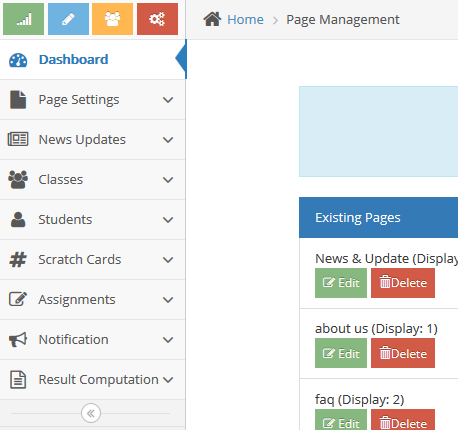
Task: Click the orange users shortcut button
Action: (x=112, y=19)
